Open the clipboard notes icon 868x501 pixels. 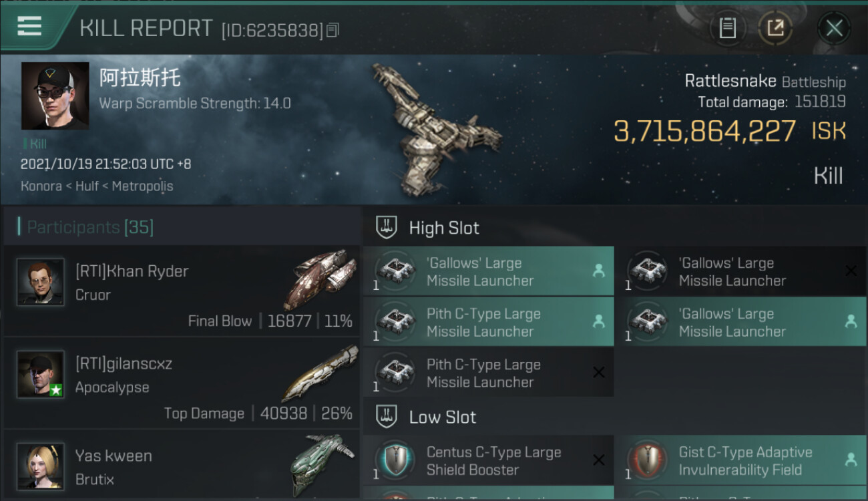727,28
